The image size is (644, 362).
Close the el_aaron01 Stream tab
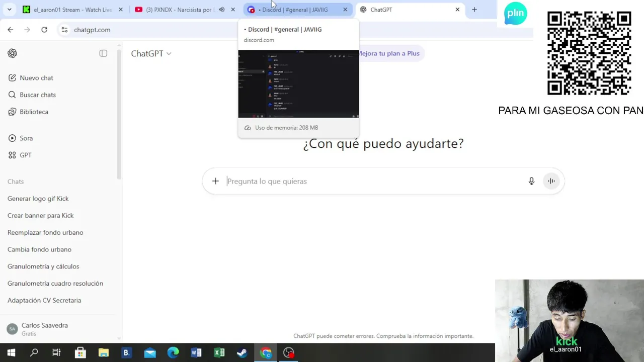[x=121, y=10]
